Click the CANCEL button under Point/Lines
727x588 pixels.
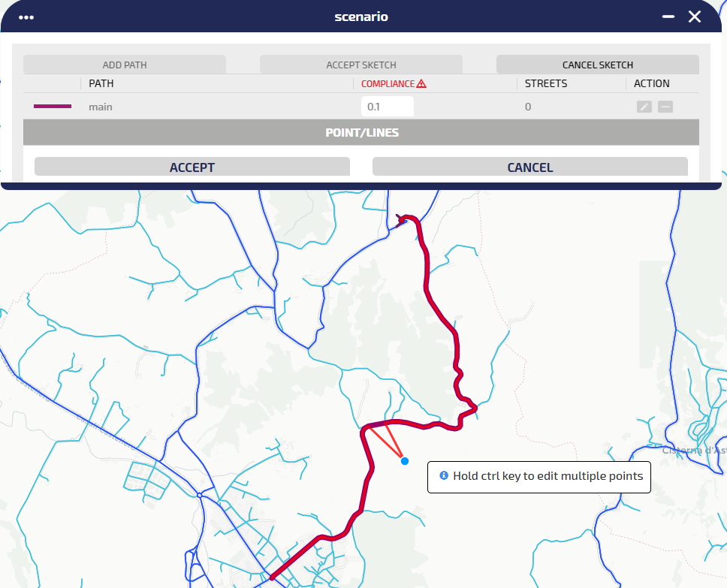529,167
